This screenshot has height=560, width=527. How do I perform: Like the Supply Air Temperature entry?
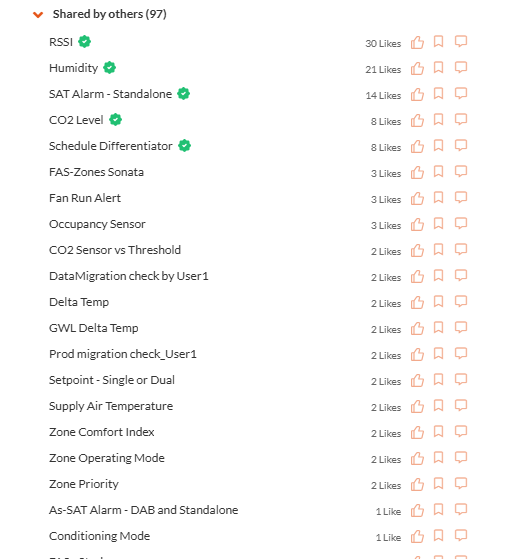point(417,406)
